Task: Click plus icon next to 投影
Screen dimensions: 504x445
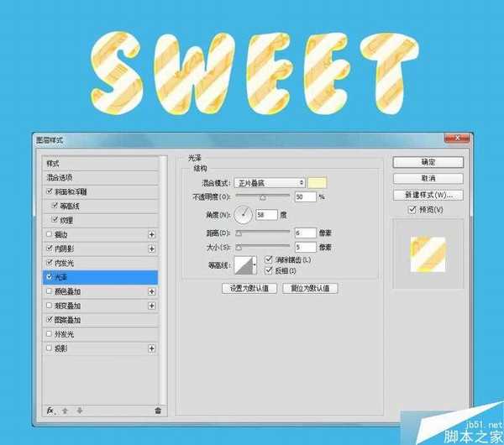Action: coord(152,348)
